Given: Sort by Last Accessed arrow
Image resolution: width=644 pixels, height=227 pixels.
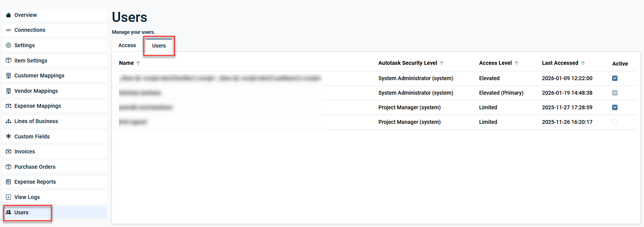Looking at the screenshot, I should (583, 63).
